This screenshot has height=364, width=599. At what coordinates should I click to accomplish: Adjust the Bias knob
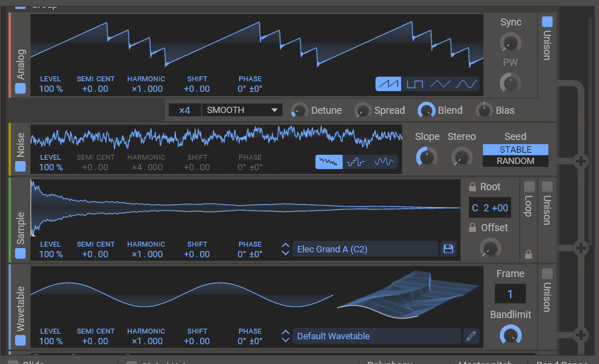point(484,110)
